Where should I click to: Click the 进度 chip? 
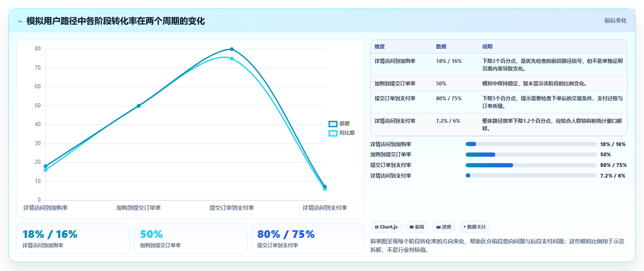[443, 227]
